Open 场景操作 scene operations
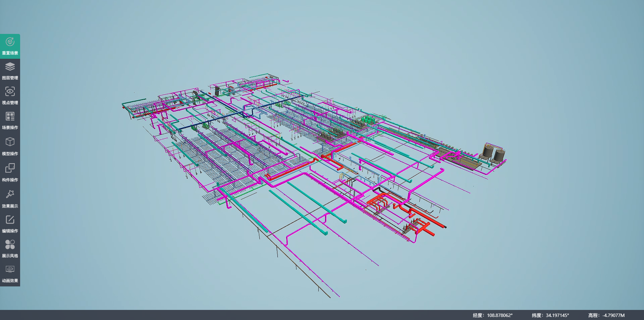Viewport: 644px width, 320px height. (10, 121)
